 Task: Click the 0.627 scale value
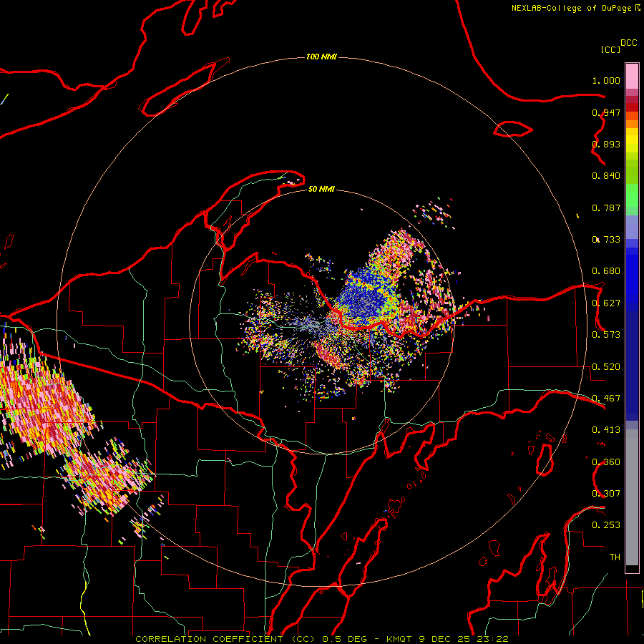point(606,303)
